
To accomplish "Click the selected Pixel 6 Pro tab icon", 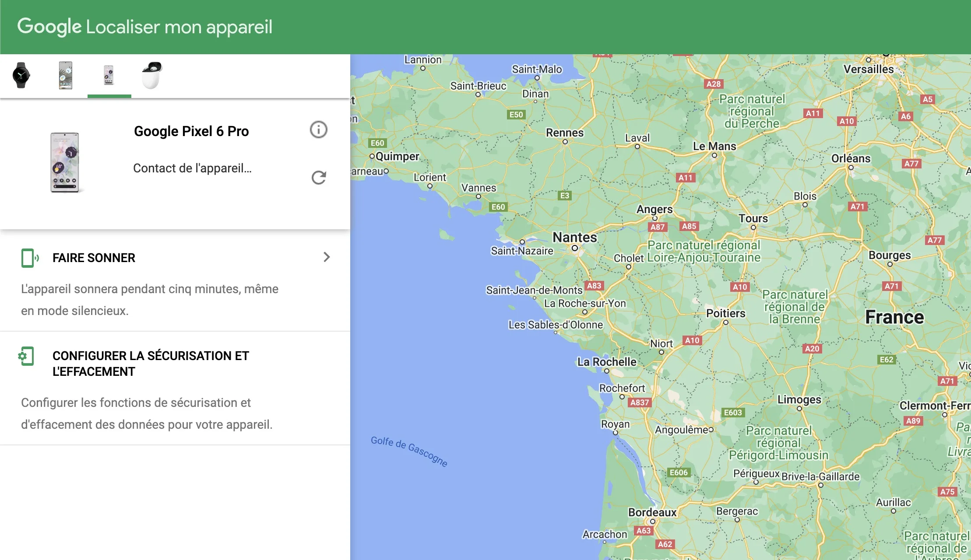I will coord(109,75).
